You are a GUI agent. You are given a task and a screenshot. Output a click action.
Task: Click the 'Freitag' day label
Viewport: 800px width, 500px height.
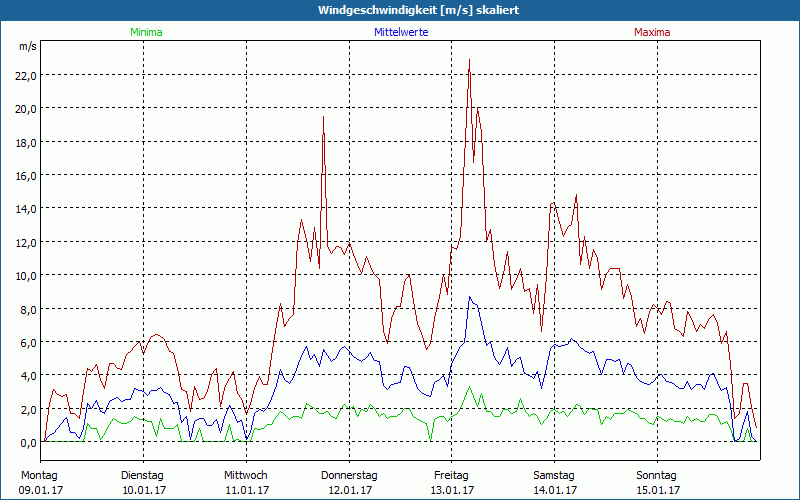tap(451, 476)
